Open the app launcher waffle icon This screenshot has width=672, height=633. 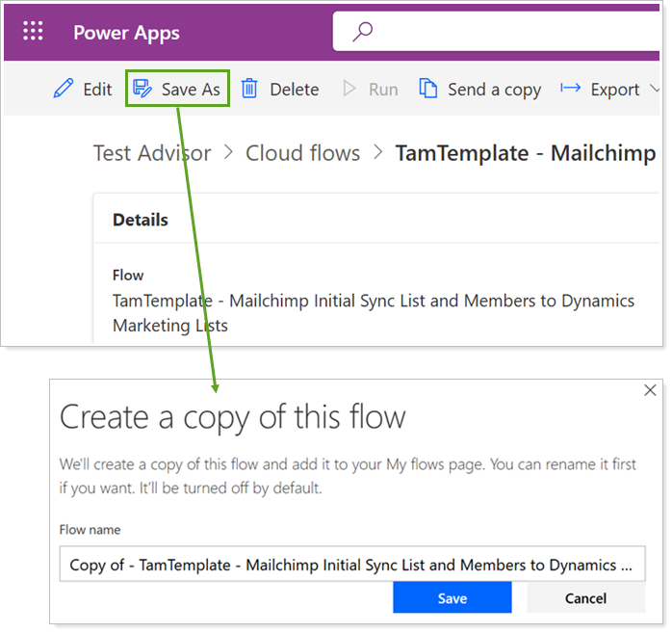[x=34, y=32]
